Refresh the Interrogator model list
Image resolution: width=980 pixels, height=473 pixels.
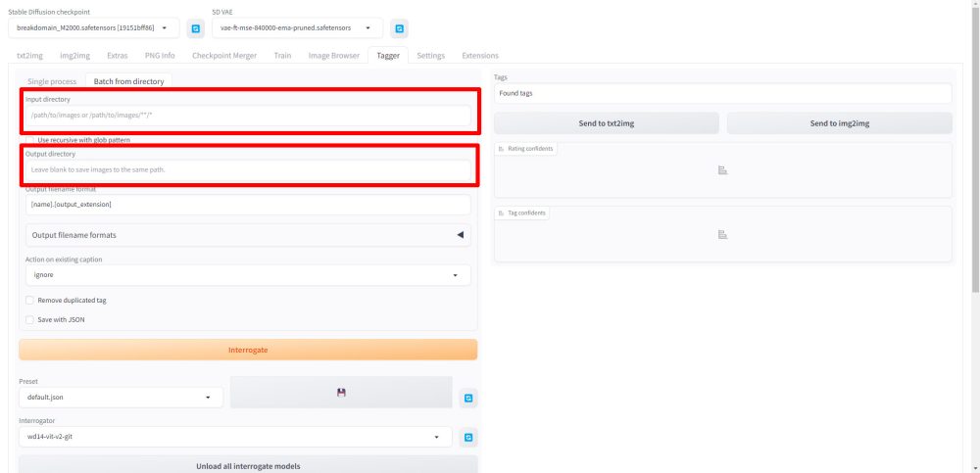[x=468, y=437]
